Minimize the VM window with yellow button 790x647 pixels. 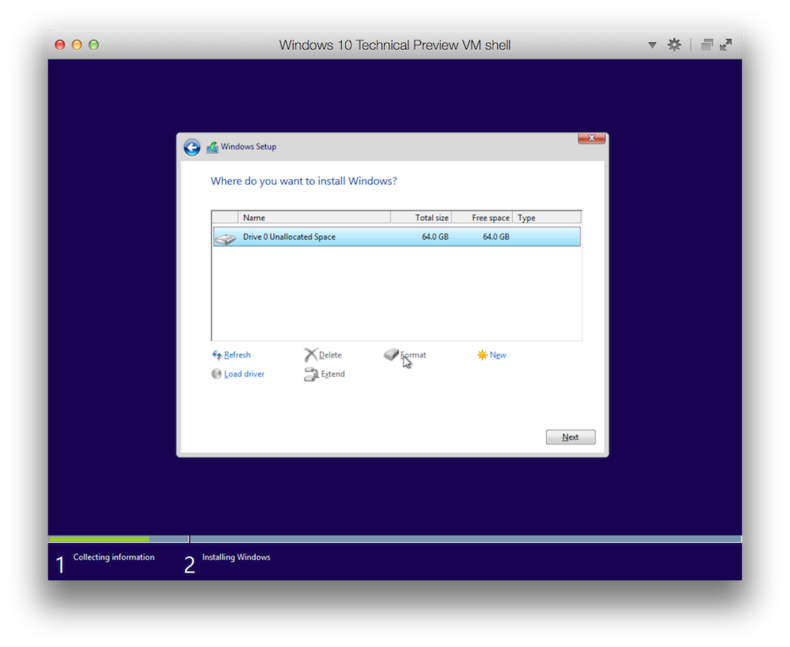tap(77, 45)
